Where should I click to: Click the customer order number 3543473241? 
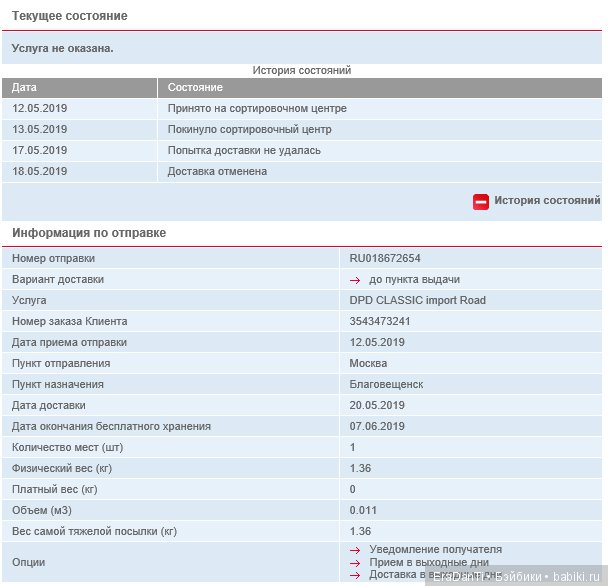[x=380, y=321]
